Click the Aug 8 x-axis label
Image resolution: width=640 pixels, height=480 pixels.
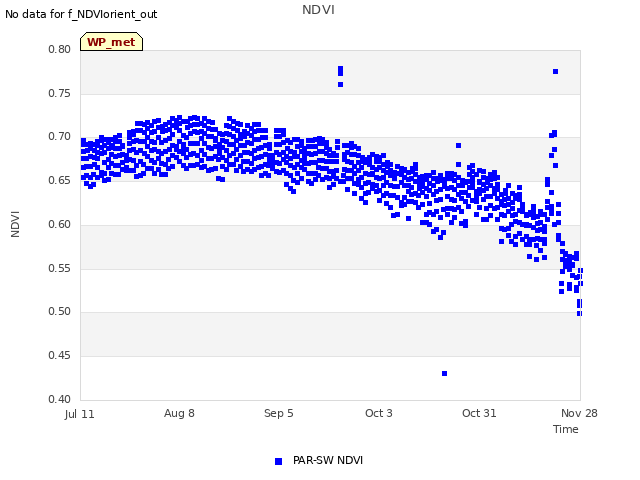(179, 413)
